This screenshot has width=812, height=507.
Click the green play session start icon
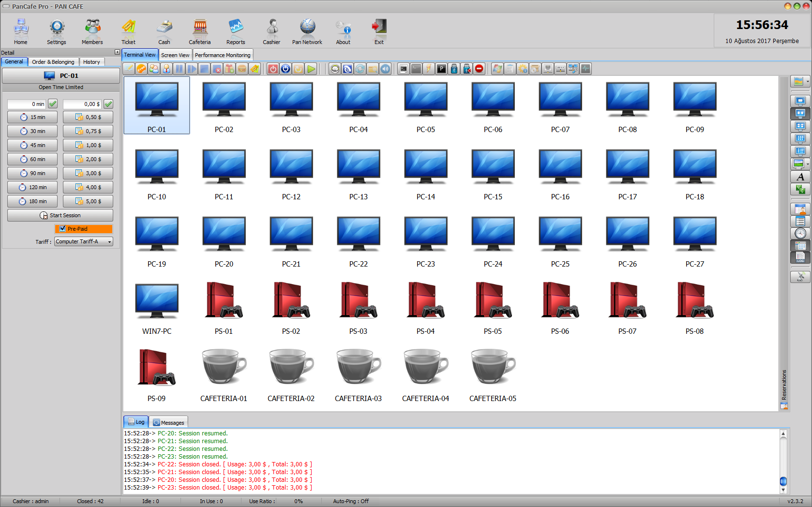pos(311,69)
